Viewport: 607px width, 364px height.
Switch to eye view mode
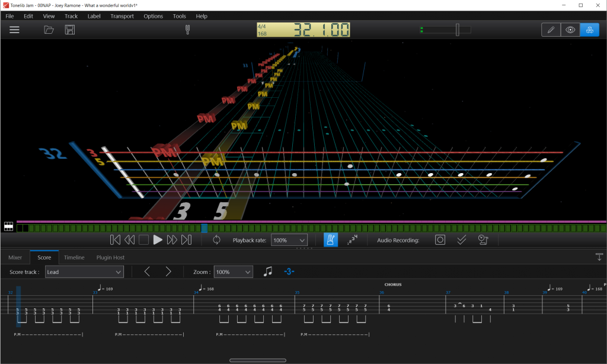coord(570,29)
